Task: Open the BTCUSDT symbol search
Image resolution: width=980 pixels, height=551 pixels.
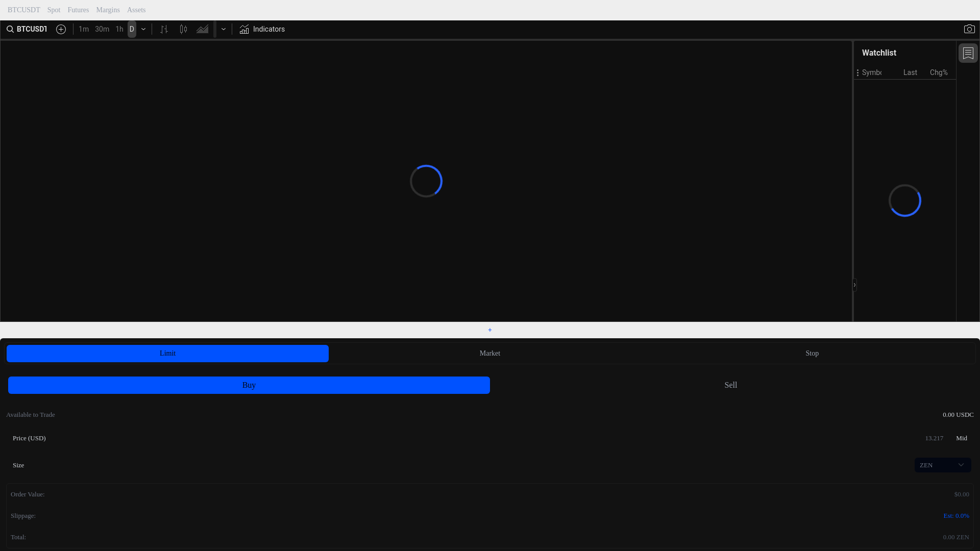Action: pyautogui.click(x=27, y=29)
